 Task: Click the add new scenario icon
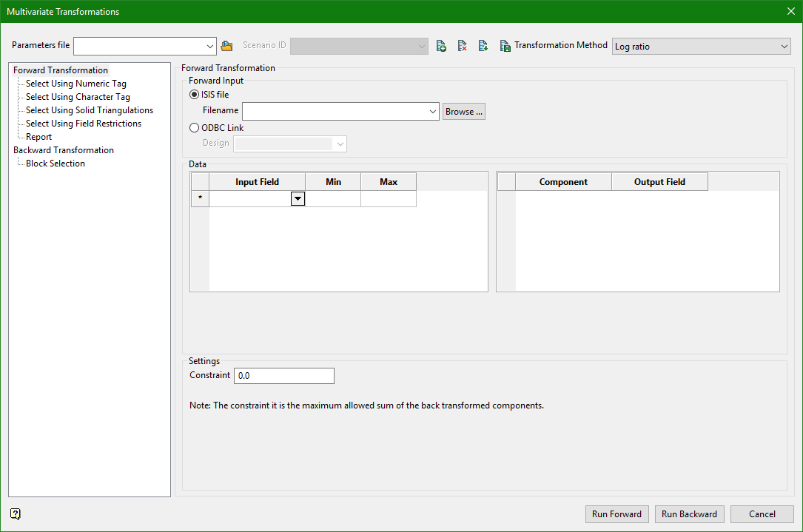click(441, 46)
